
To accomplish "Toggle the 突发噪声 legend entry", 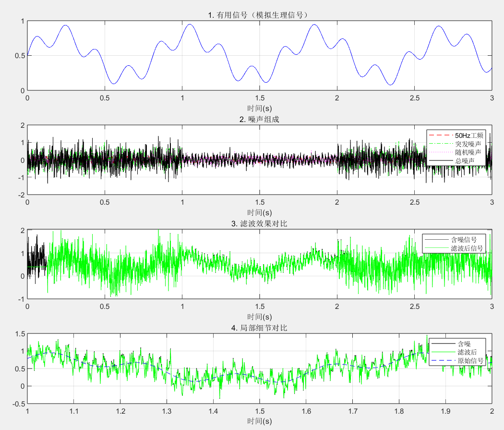I will pyautogui.click(x=468, y=144).
